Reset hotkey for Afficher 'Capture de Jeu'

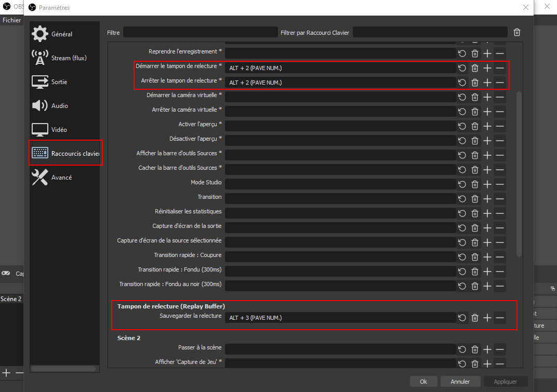(x=462, y=364)
